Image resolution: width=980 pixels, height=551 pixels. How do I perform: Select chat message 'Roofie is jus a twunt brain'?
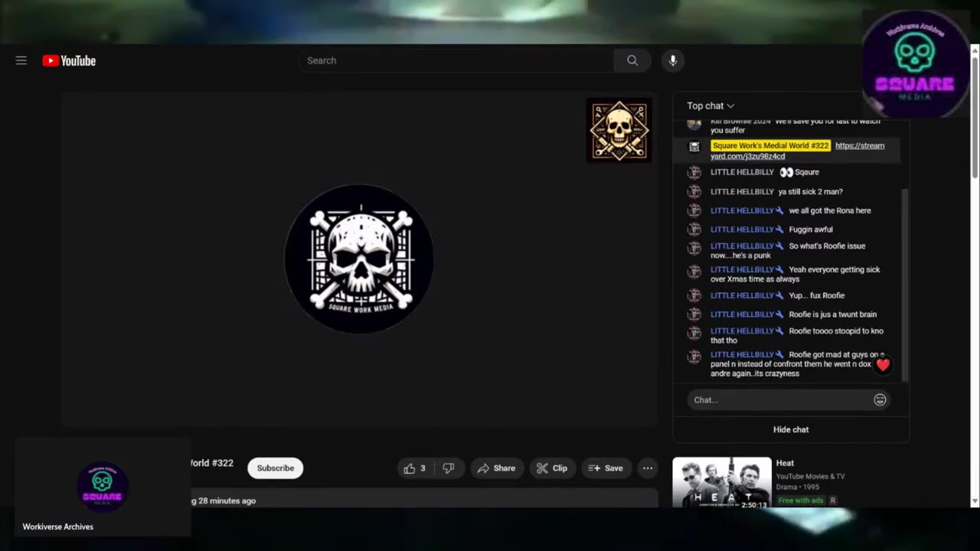[833, 315]
